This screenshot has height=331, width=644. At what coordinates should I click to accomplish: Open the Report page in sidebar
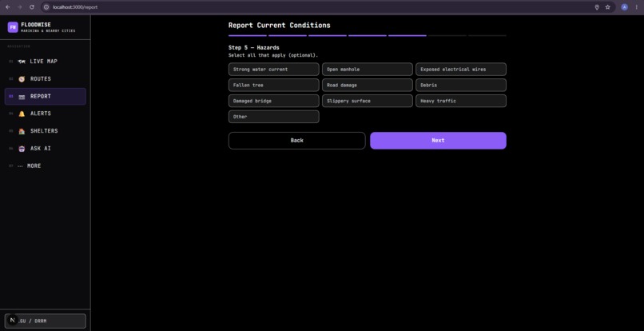[x=46, y=96]
